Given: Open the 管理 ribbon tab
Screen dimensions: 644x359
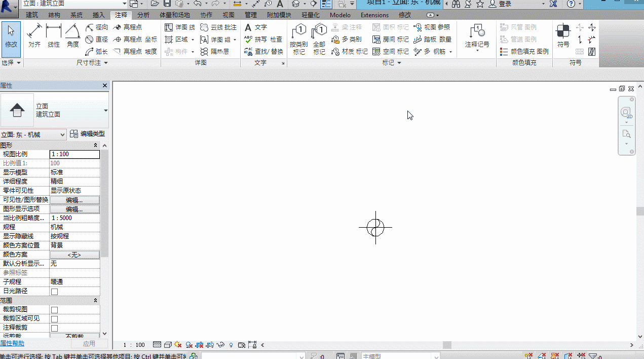Looking at the screenshot, I should [x=251, y=15].
